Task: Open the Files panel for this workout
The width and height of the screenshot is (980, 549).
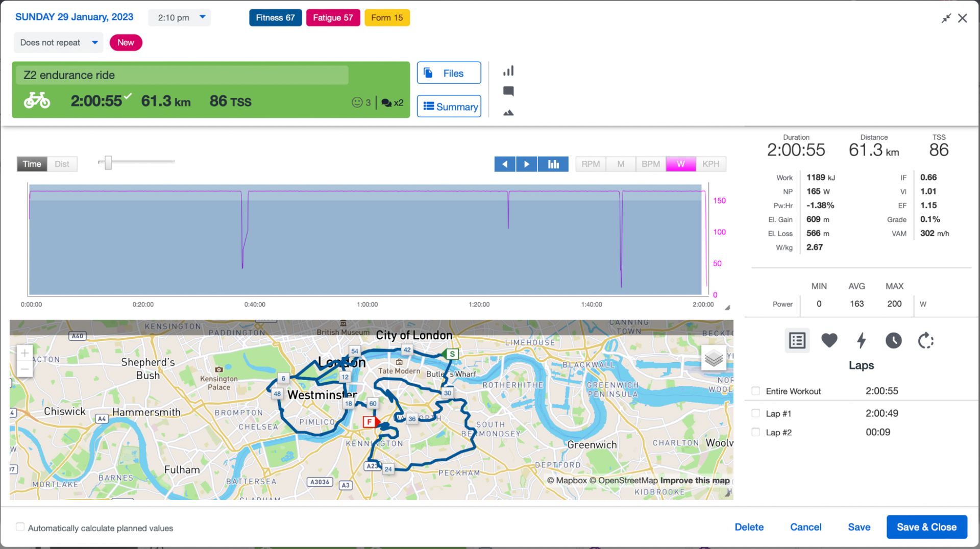Action: pyautogui.click(x=449, y=72)
